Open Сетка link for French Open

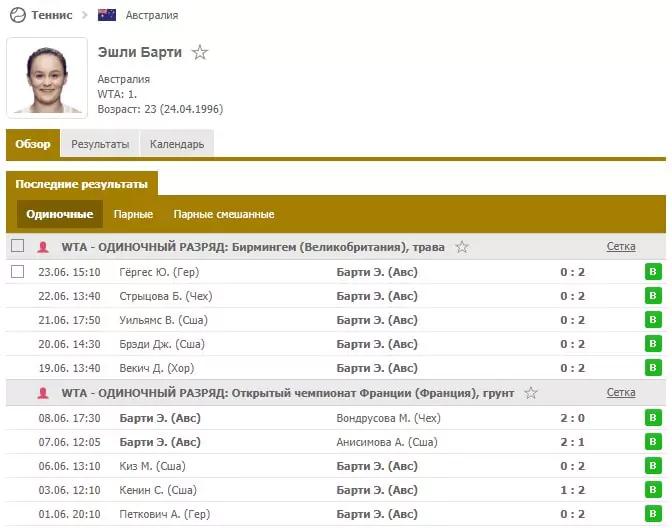(621, 393)
